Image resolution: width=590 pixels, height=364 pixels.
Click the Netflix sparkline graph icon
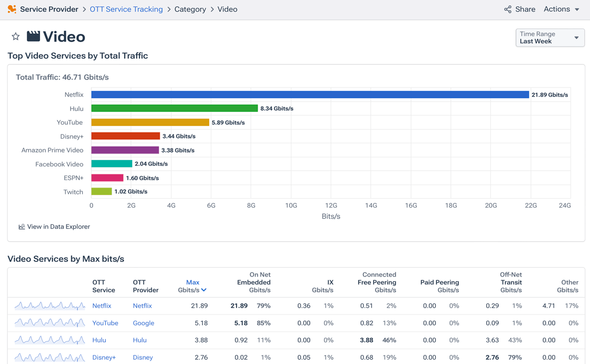50,306
